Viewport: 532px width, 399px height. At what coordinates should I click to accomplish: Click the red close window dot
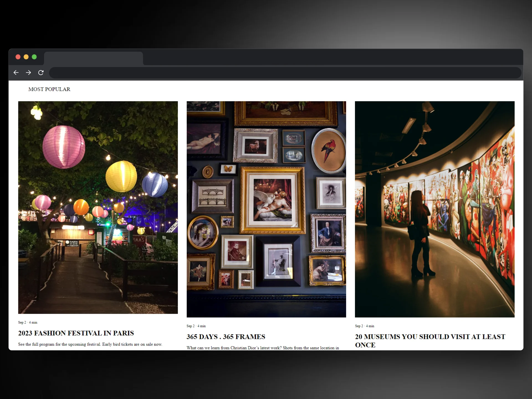click(18, 57)
